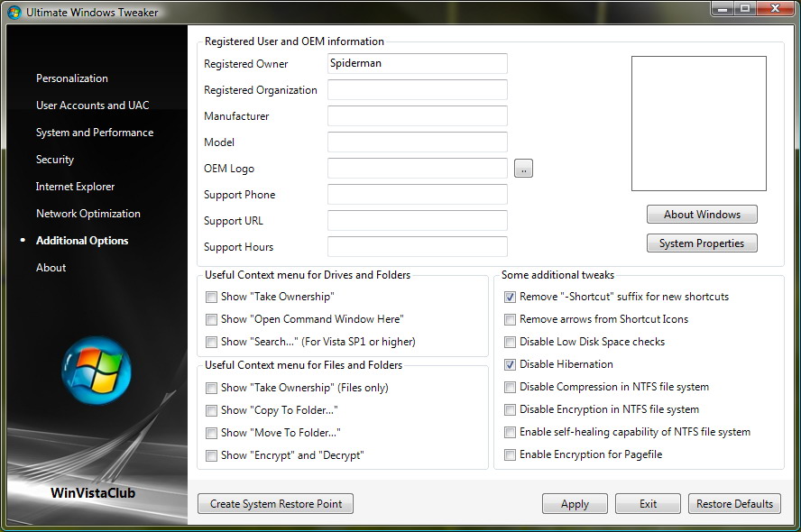
Task: Click the Windows Vista orb logo
Action: (x=97, y=371)
